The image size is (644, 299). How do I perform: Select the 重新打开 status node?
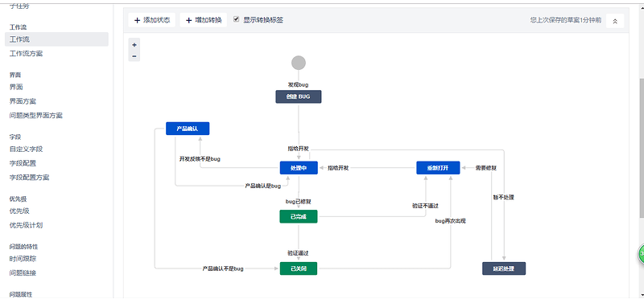pyautogui.click(x=438, y=168)
